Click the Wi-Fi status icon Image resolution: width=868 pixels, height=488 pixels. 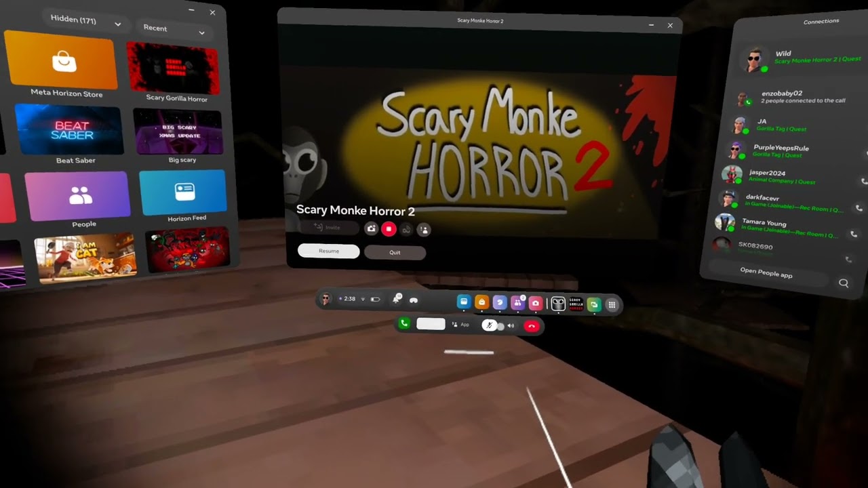[x=363, y=299]
